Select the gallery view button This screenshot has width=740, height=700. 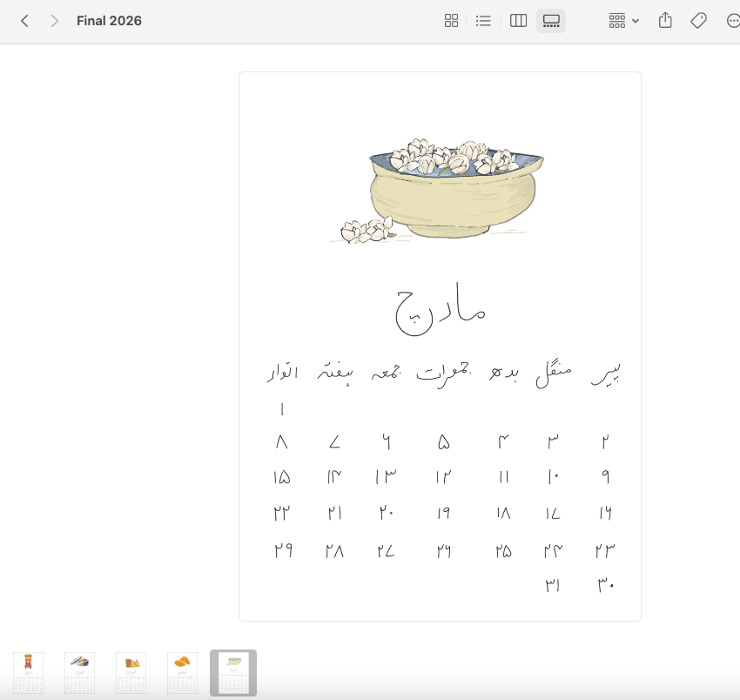[551, 21]
